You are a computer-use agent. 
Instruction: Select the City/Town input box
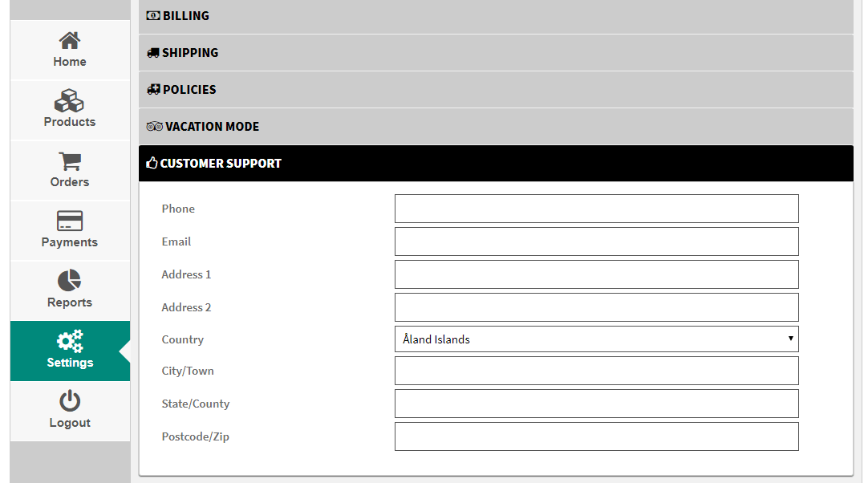coord(596,371)
